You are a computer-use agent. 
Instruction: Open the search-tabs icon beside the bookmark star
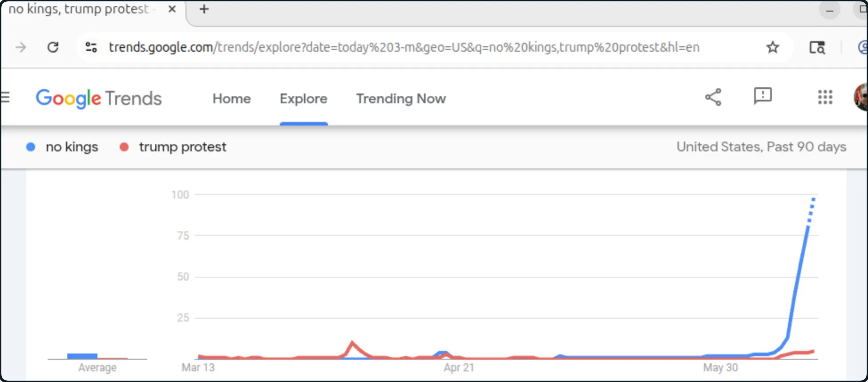coord(817,47)
